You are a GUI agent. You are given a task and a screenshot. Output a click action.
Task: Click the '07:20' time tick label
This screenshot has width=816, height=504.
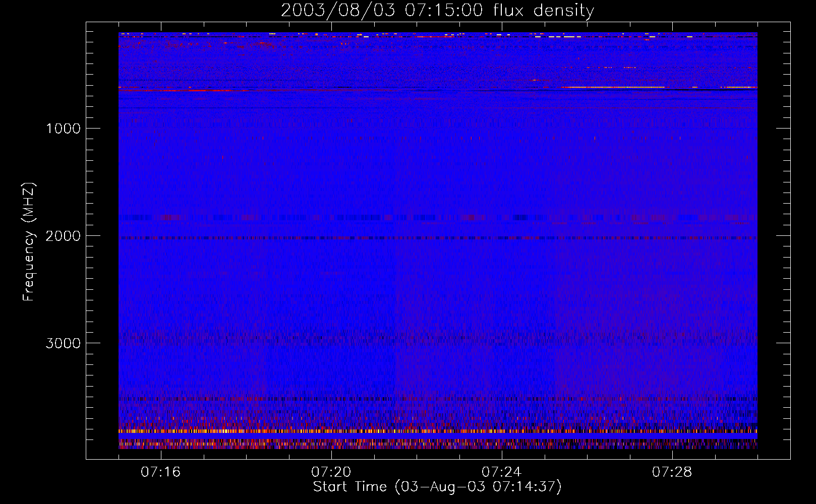pyautogui.click(x=331, y=472)
